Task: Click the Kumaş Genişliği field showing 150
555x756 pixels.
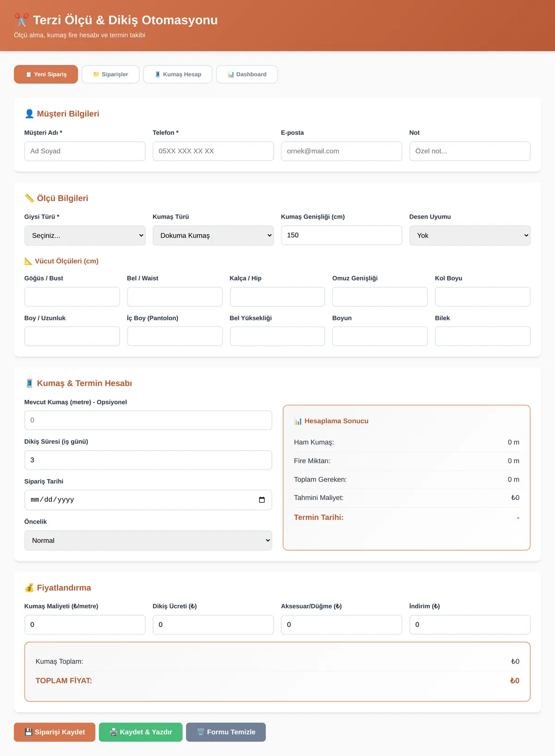Action: [x=342, y=235]
